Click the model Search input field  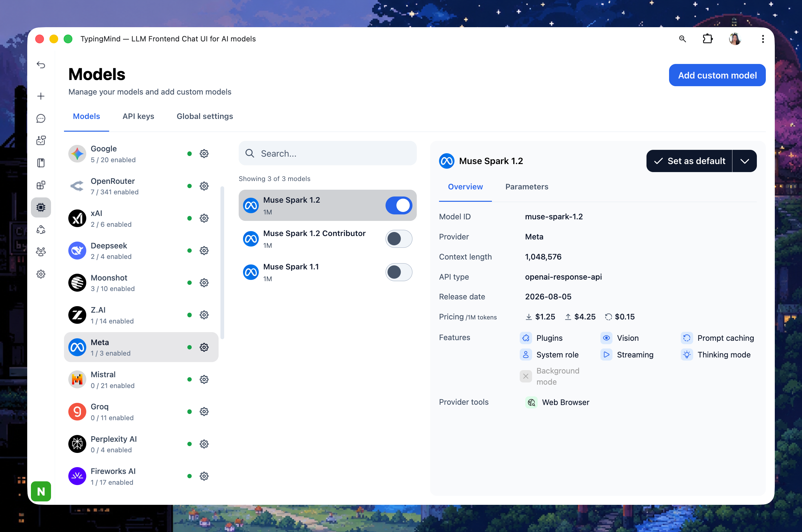[x=327, y=153]
